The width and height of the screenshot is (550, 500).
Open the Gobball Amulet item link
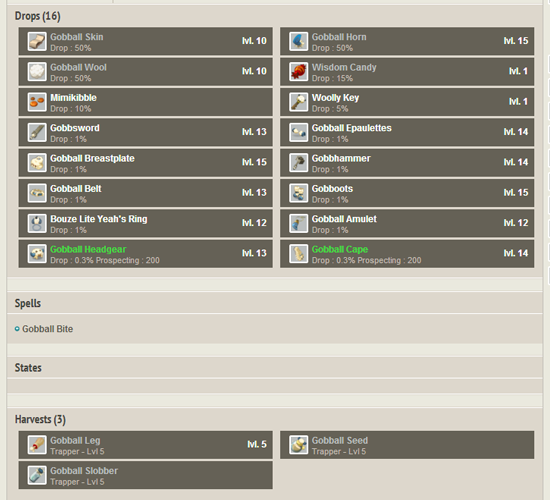(x=344, y=219)
